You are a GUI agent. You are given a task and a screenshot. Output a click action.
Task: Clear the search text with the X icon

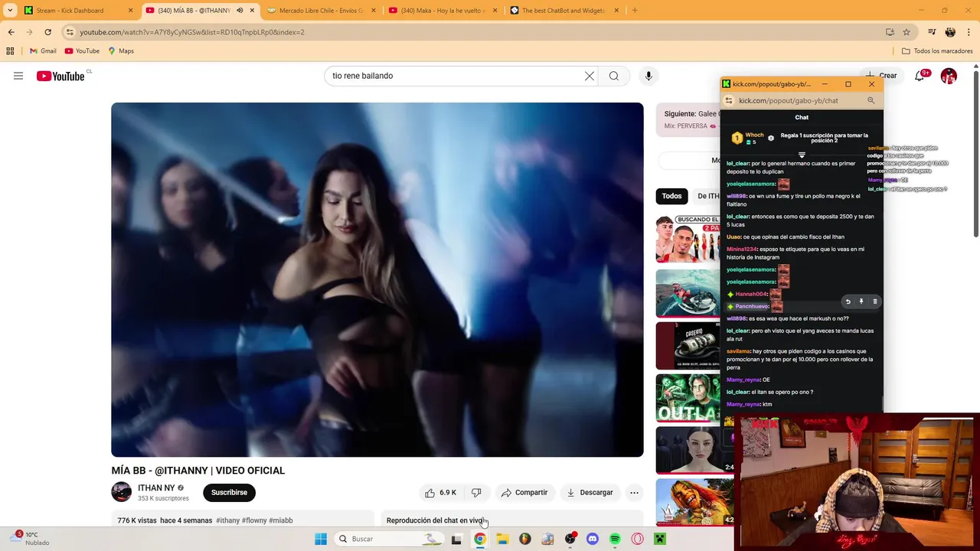(x=590, y=76)
